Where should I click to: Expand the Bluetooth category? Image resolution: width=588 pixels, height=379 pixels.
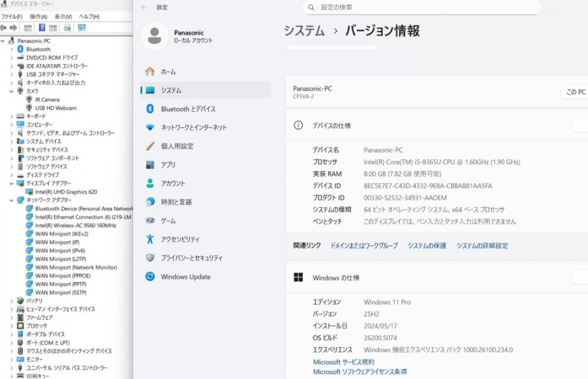(x=12, y=49)
